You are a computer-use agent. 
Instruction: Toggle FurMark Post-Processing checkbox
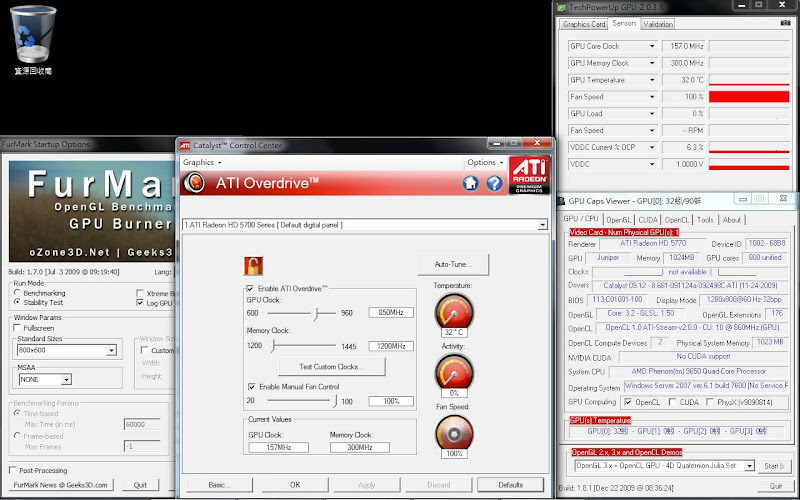click(x=13, y=470)
